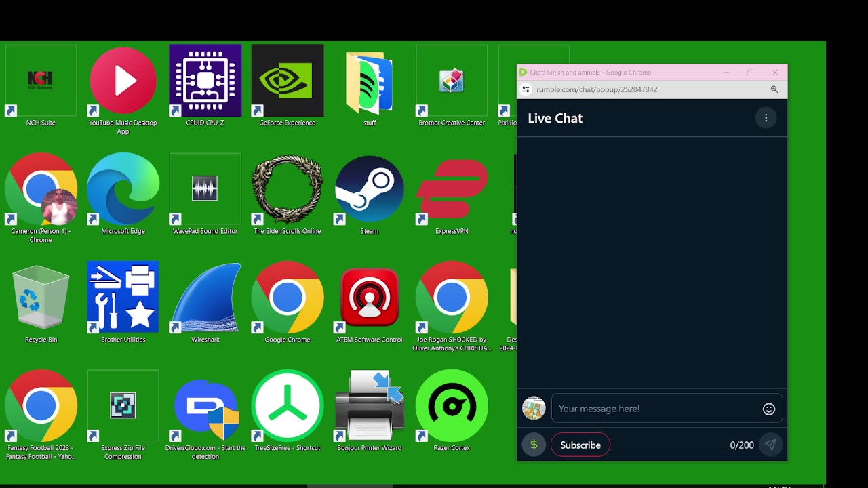
Task: Minimize the Chrome chat popup window
Action: (x=726, y=73)
